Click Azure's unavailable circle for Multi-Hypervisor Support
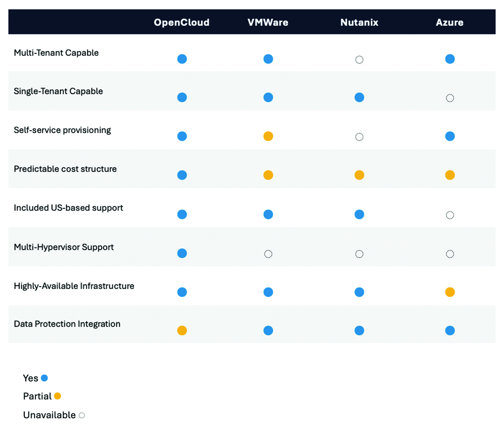The height and width of the screenshot is (430, 504). pyautogui.click(x=450, y=254)
